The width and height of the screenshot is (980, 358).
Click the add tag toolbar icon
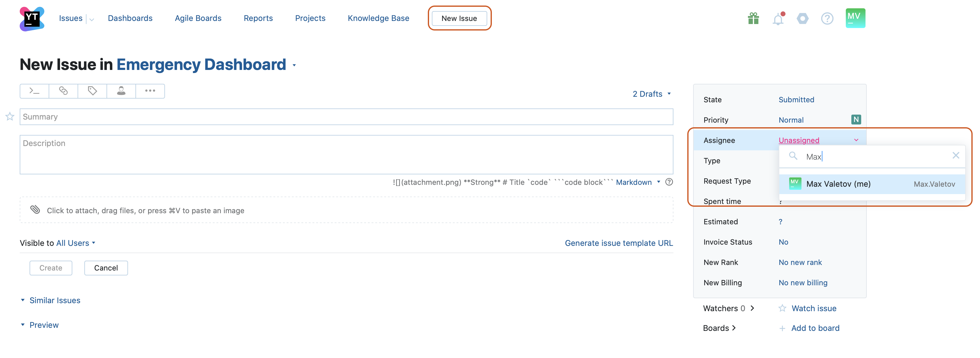pyautogui.click(x=92, y=91)
